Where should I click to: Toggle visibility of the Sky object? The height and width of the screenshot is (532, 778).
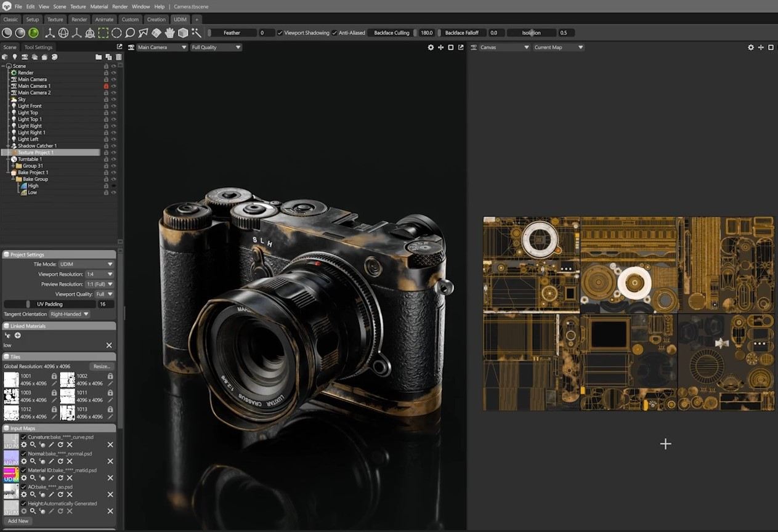[115, 99]
